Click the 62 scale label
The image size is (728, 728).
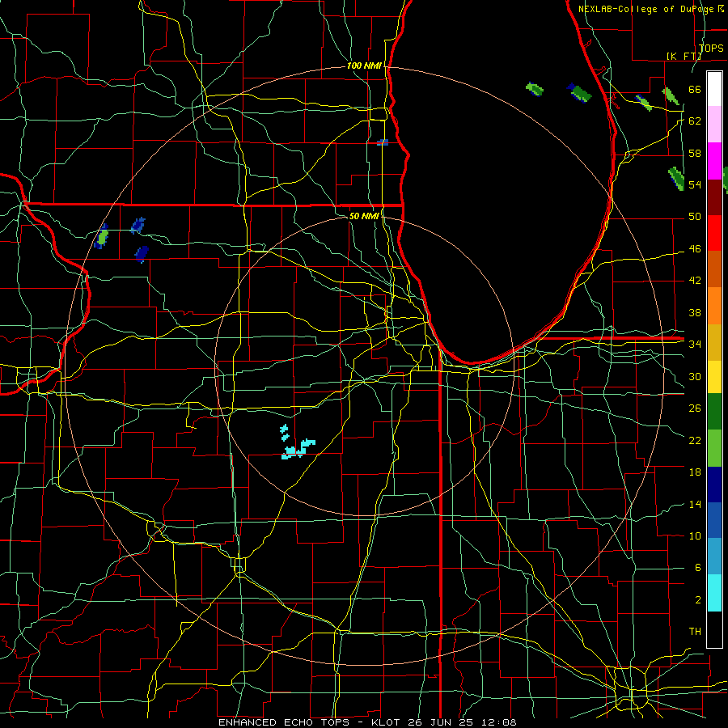coord(695,121)
